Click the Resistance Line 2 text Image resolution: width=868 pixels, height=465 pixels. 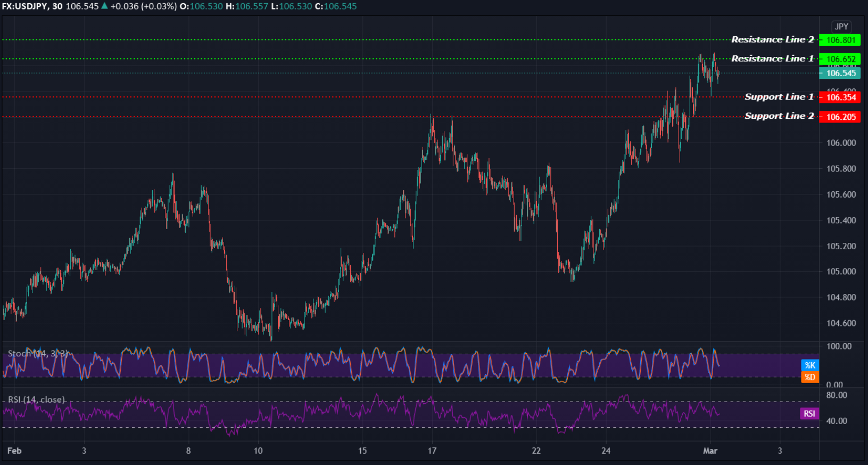tap(773, 39)
